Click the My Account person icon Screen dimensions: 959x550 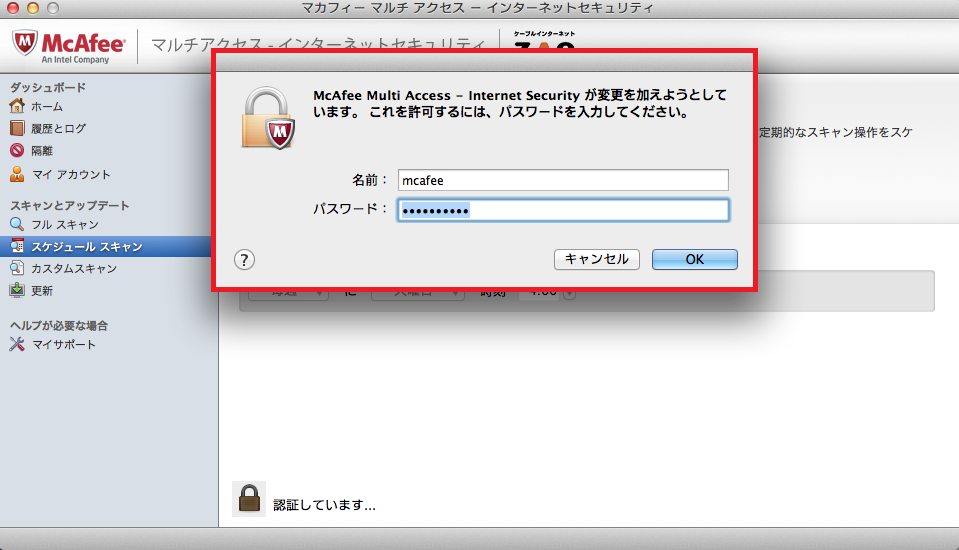pyautogui.click(x=17, y=174)
